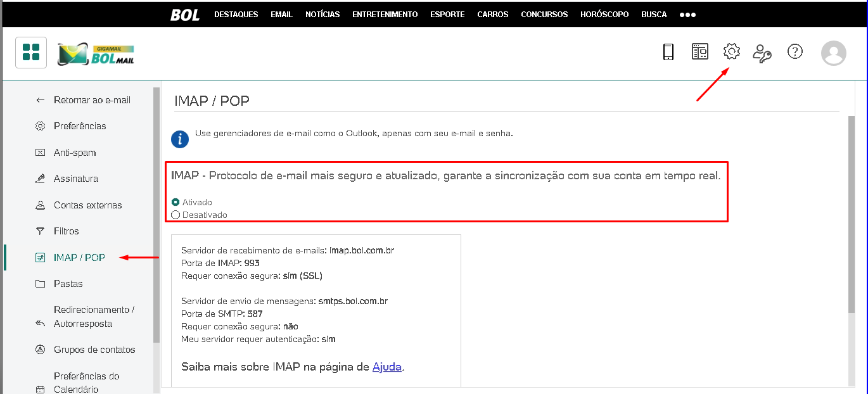
Task: Open the IMAP / POP sidebar item
Action: click(79, 257)
